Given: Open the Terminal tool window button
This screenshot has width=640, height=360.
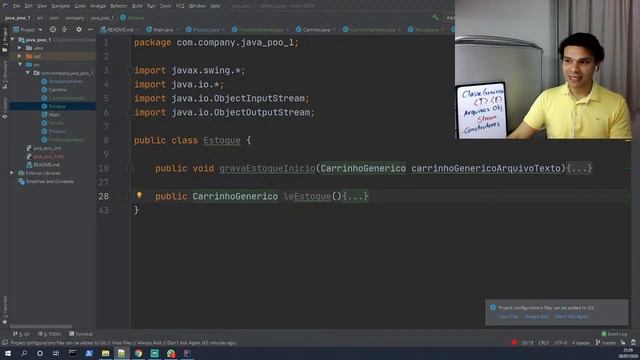Looking at the screenshot, I should pos(81,334).
